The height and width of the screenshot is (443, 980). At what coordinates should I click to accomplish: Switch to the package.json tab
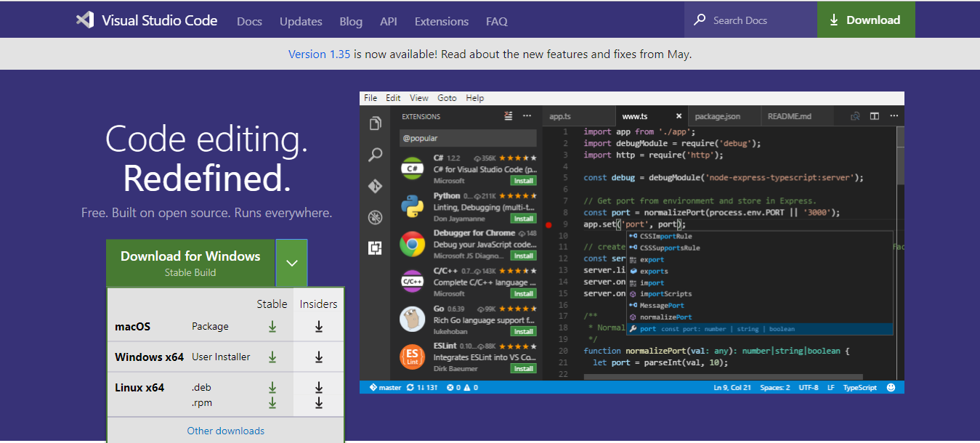724,115
